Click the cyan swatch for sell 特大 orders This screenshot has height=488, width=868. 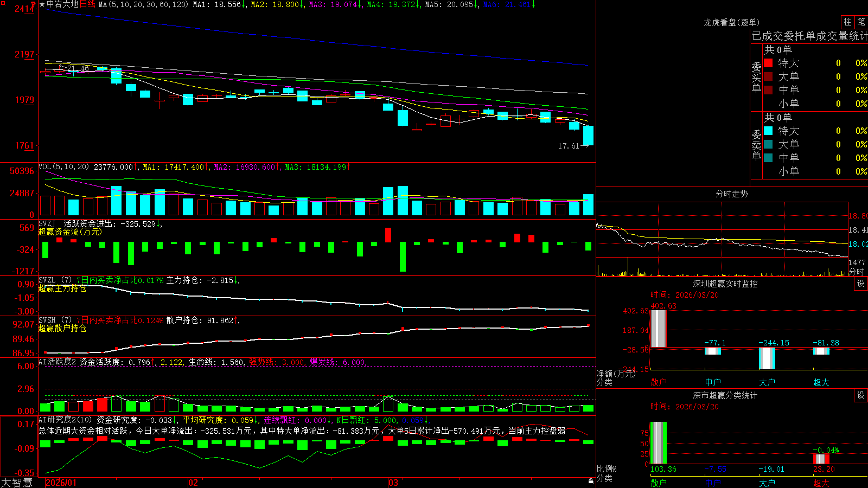(x=768, y=131)
